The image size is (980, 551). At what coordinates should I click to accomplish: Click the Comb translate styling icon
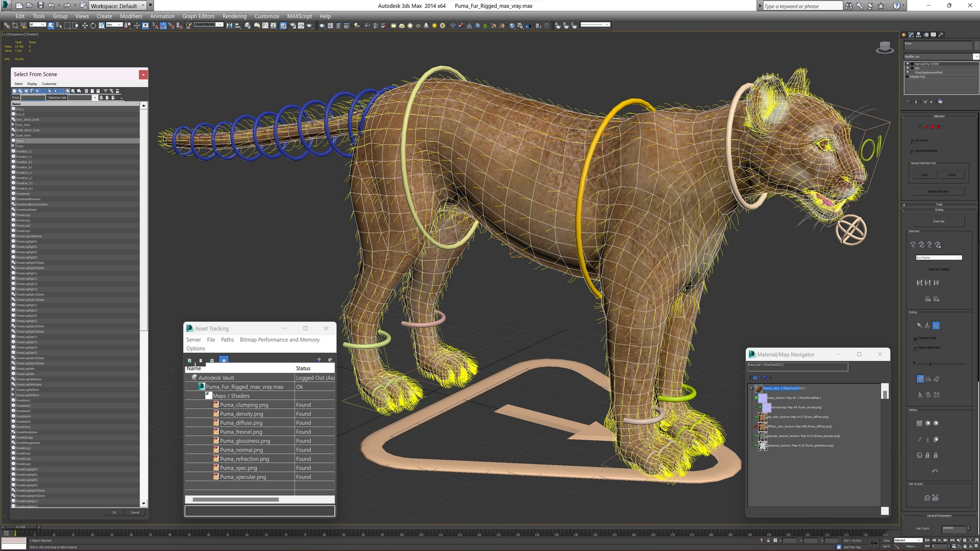tap(920, 379)
